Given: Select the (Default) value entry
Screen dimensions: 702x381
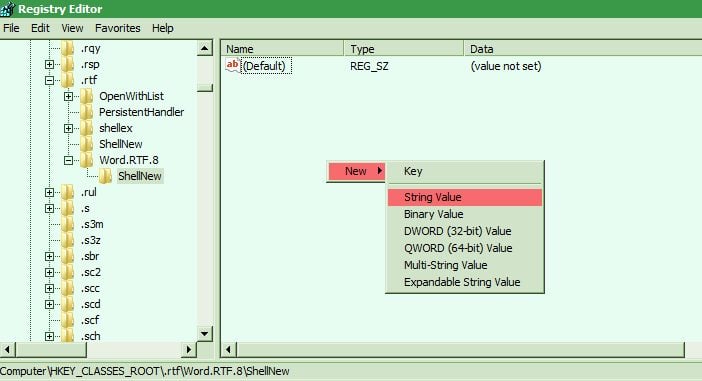Looking at the screenshot, I should (266, 66).
